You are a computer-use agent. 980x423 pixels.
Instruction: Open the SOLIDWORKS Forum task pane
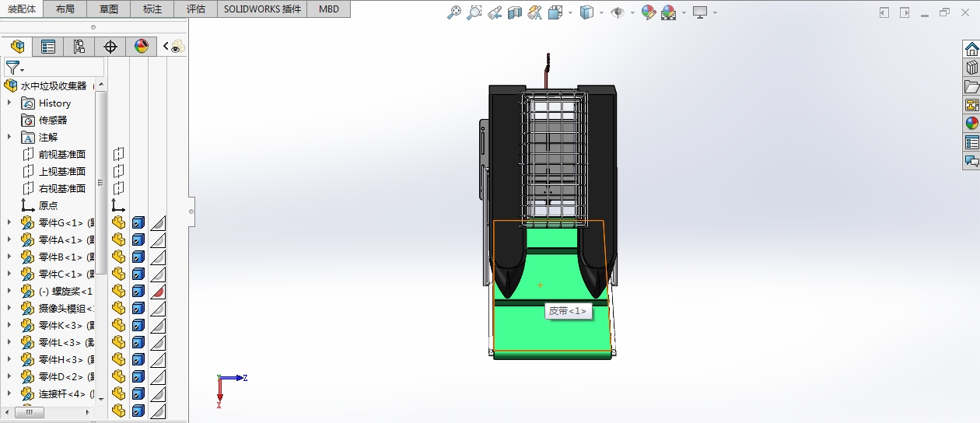coord(971,161)
